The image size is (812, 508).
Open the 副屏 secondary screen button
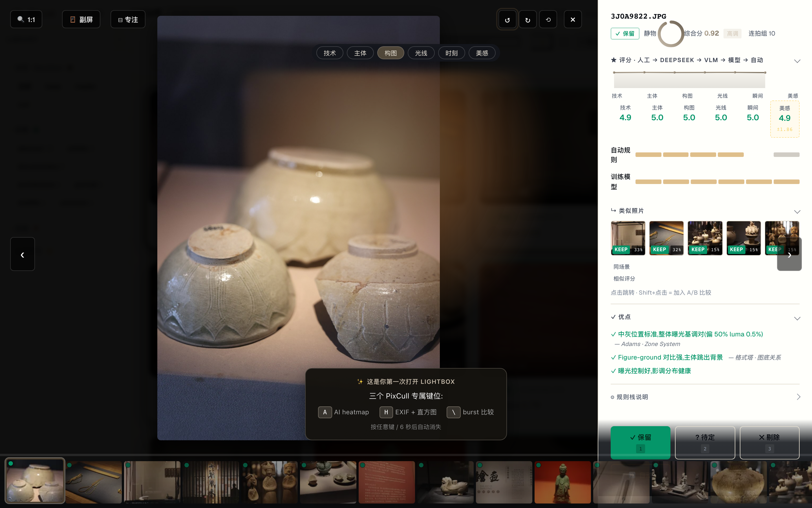click(x=81, y=19)
